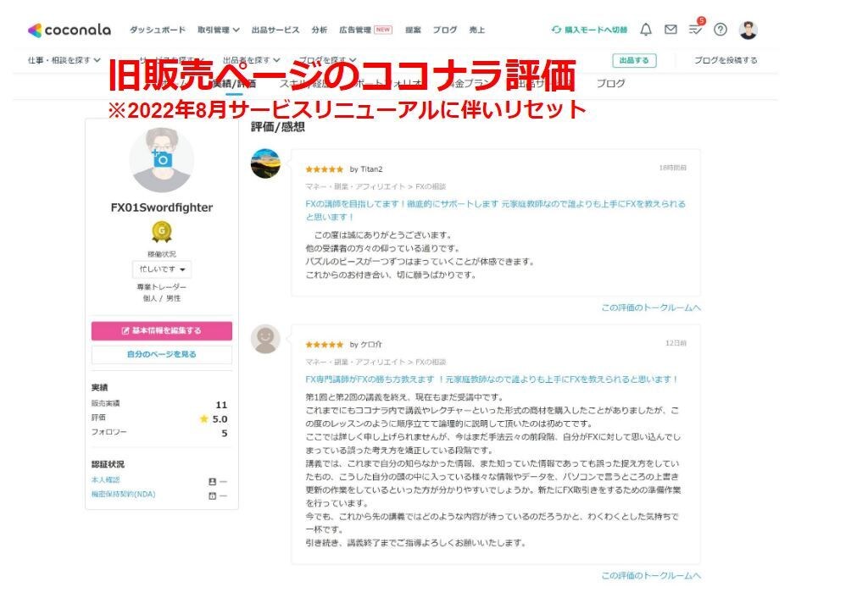Viewport: 868px width, 598px height.
Task: Open talk room link under ケロ介 review
Action: (x=651, y=576)
